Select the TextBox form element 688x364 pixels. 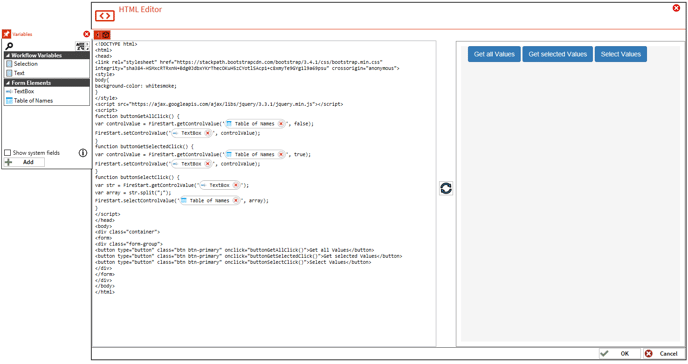coord(47,91)
